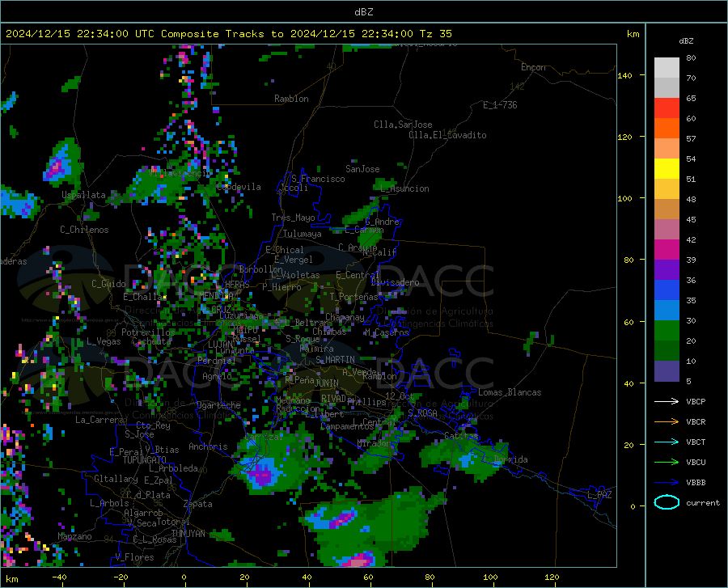
Task: Click the 'V_Flores' map label
Action: coord(134,557)
